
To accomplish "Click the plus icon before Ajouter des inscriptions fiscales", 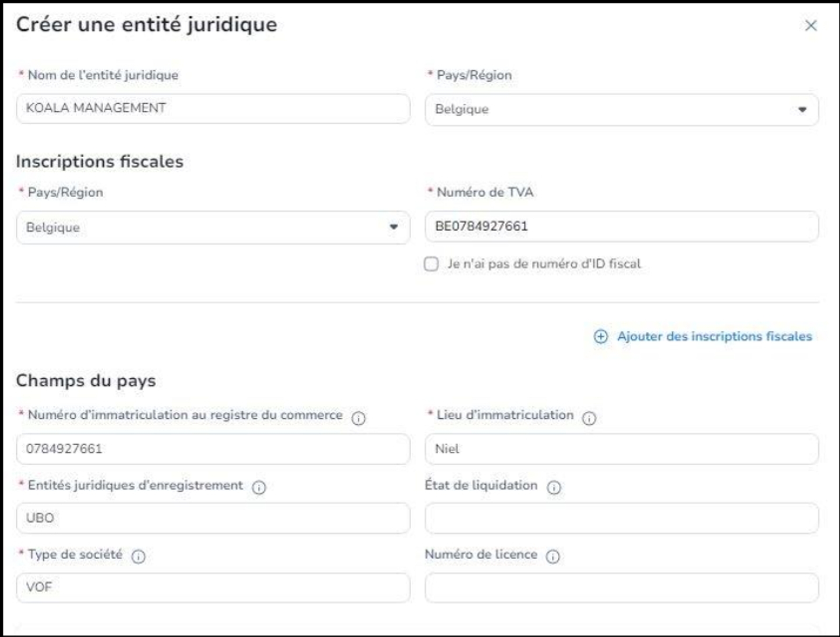I will point(601,337).
